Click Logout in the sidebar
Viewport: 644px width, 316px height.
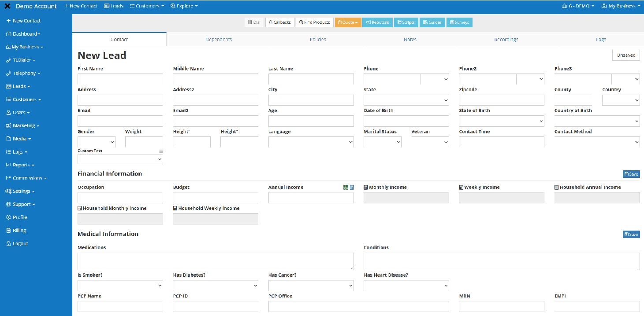click(17, 244)
